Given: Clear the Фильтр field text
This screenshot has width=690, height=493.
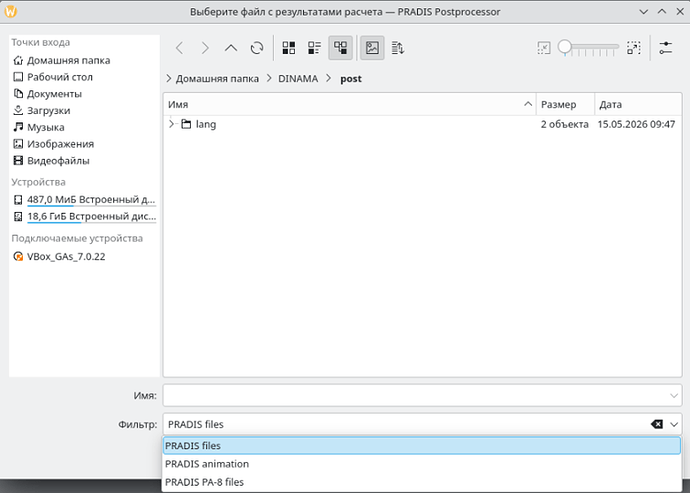Looking at the screenshot, I should click(x=657, y=424).
